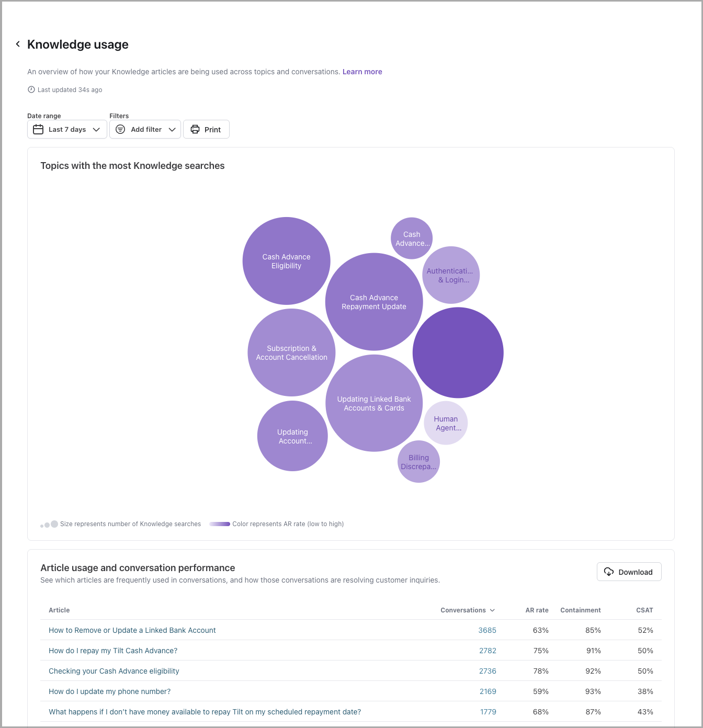Screen dimensions: 703x728
Task: Click the bubble size legend icon
Action: pos(49,524)
